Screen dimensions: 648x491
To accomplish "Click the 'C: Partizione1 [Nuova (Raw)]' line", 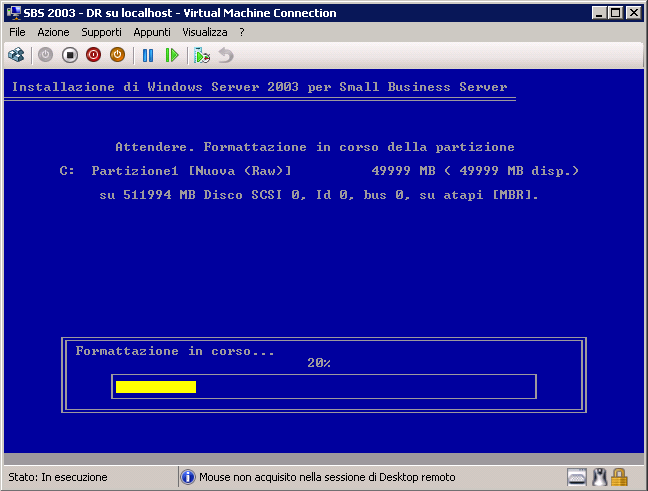I will click(x=319, y=171).
